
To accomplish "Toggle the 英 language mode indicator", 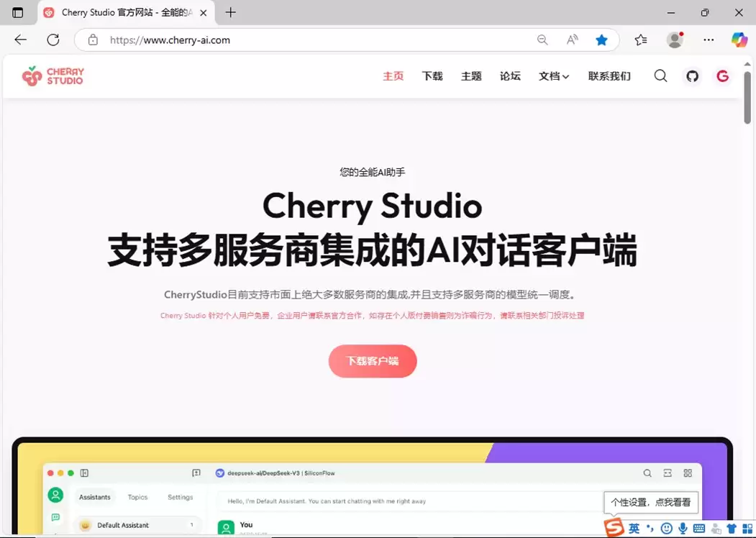I will [x=634, y=529].
